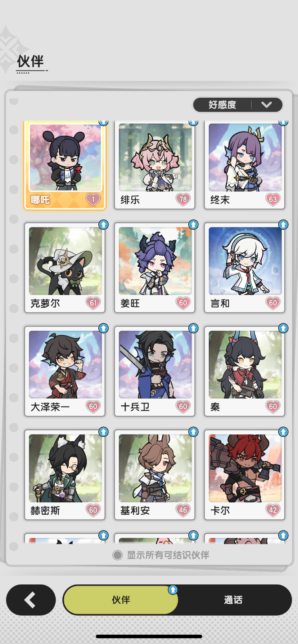
Task: Click blue upgrade arrow on 十兵卫 card
Action: coord(193,328)
